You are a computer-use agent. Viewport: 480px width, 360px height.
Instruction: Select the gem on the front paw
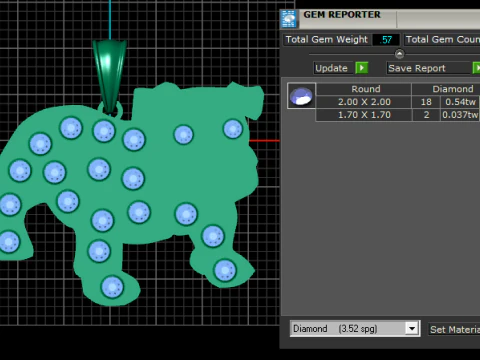(x=225, y=270)
